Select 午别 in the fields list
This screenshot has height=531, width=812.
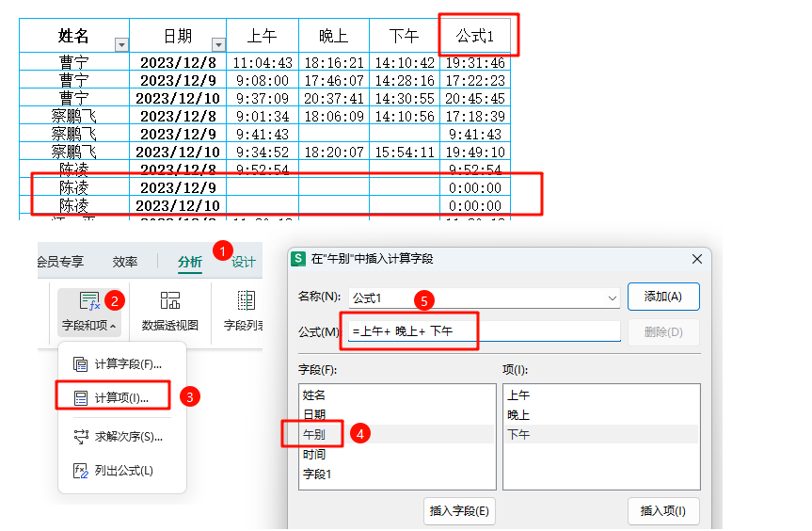coord(397,435)
